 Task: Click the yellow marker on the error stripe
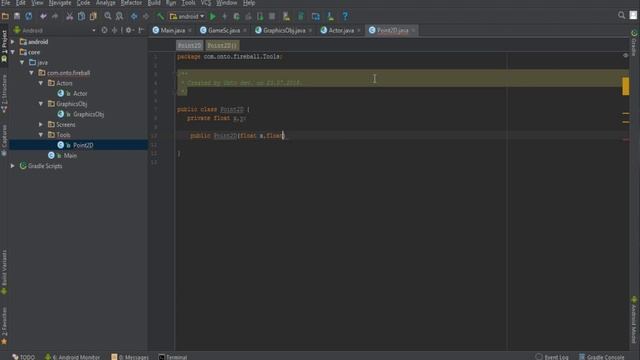click(625, 86)
